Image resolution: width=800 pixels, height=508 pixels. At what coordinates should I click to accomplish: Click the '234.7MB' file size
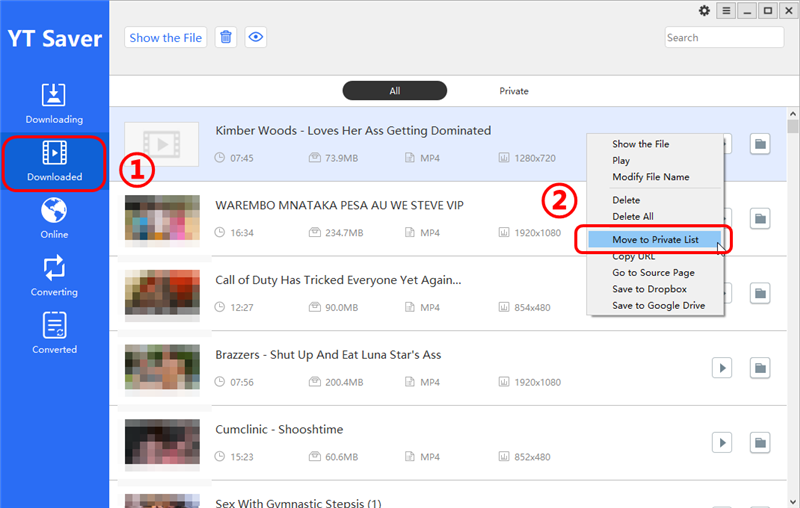(x=344, y=233)
